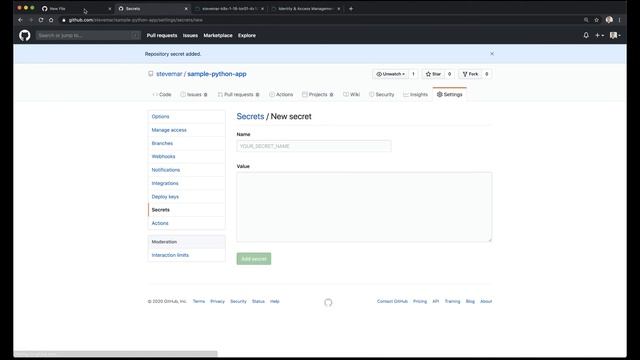Open Webhooks settings
This screenshot has height=360, width=640.
click(187, 156)
